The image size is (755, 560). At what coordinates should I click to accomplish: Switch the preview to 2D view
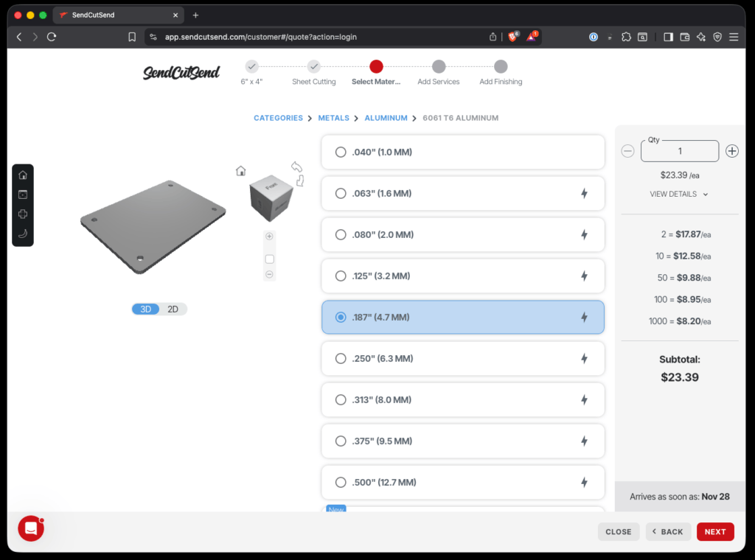coord(173,309)
